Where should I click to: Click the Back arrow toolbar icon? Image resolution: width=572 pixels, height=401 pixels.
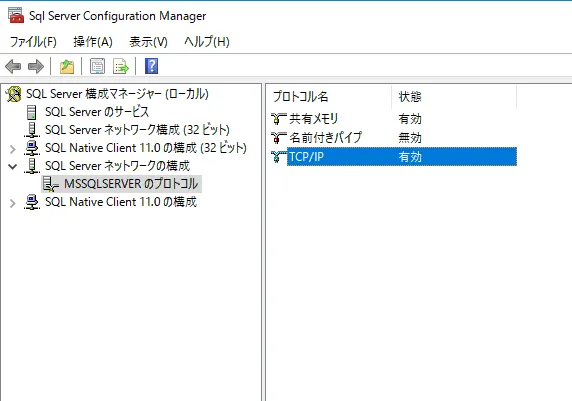coord(13,66)
